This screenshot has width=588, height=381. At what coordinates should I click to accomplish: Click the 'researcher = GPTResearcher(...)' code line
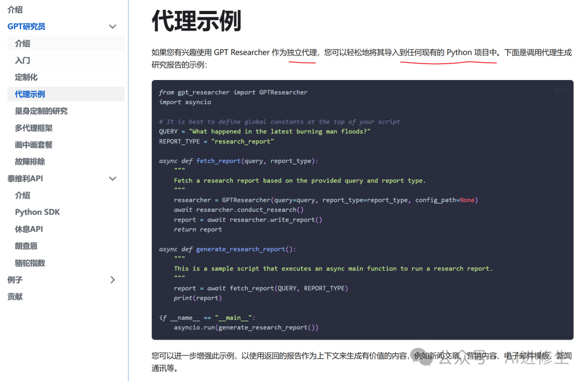[326, 200]
